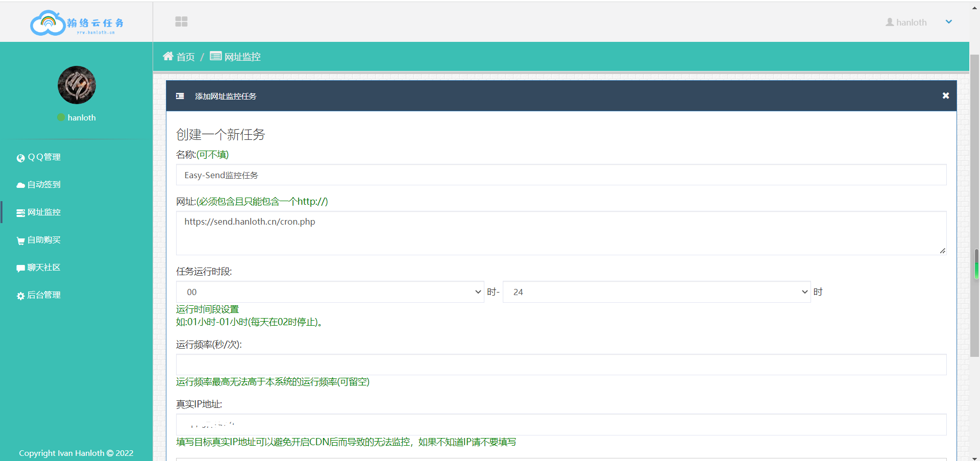Open the end hour 24 dropdown
Screen dimensions: 980x461
(656, 292)
